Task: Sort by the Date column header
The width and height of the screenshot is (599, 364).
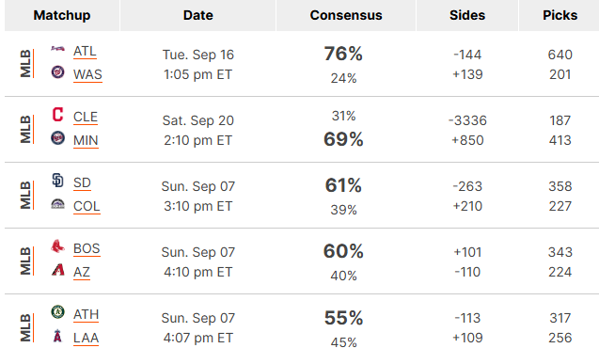Action: pos(197,15)
